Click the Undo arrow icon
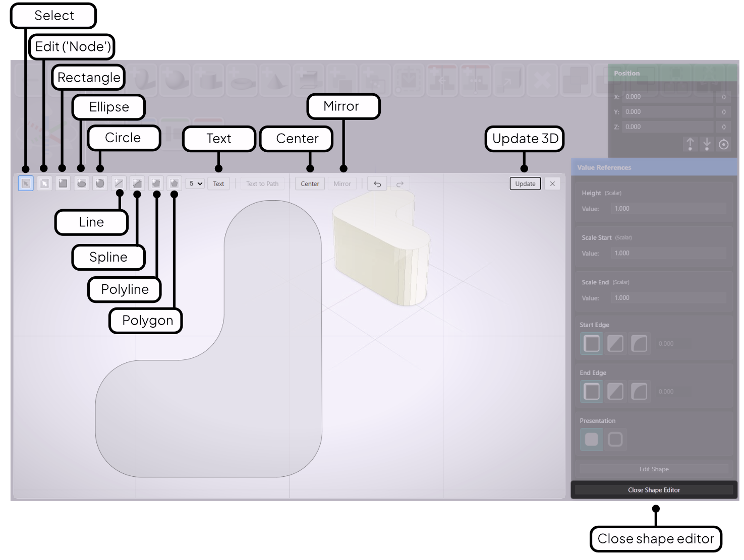 tap(377, 183)
